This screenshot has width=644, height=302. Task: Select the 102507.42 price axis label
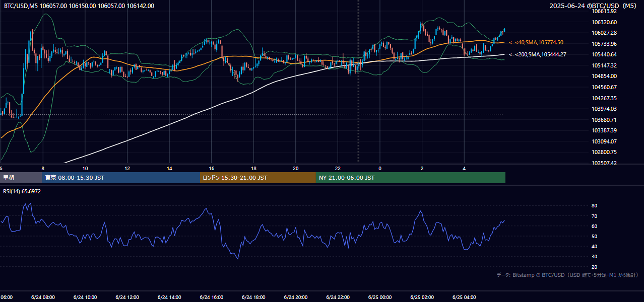604,163
